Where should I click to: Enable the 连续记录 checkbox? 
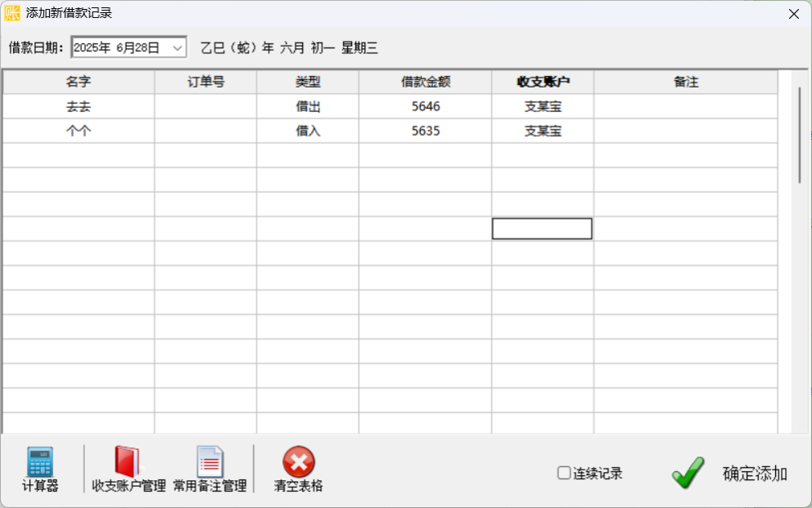tap(564, 473)
